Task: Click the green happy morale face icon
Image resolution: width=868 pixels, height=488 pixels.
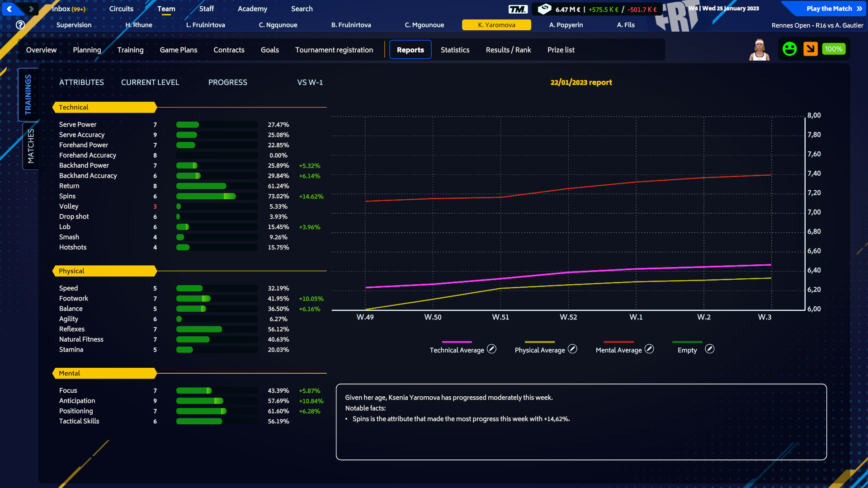Action: coord(789,49)
